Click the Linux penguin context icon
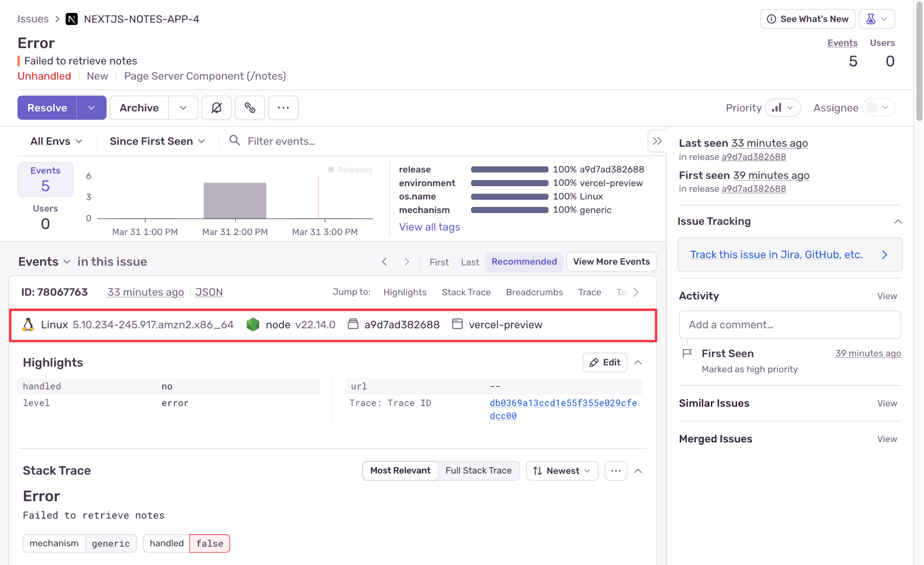 [28, 325]
